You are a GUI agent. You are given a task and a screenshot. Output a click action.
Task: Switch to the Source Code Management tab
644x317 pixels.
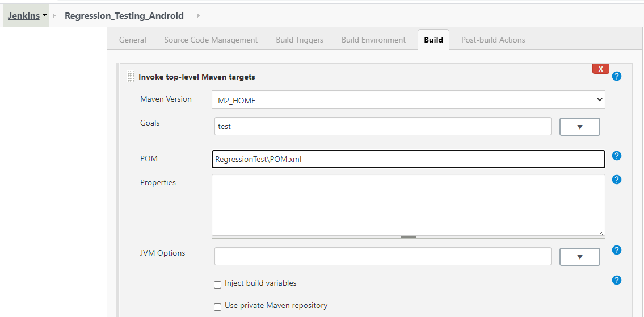(x=211, y=40)
